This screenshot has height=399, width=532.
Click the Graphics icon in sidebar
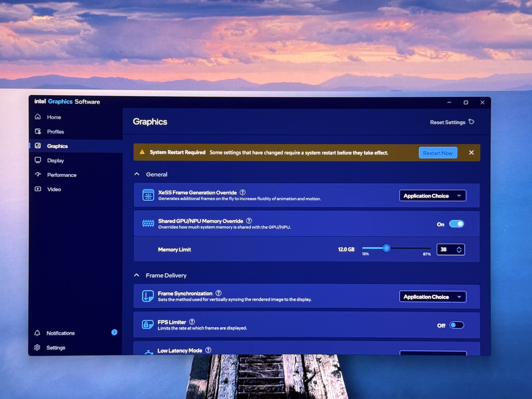[x=38, y=146]
